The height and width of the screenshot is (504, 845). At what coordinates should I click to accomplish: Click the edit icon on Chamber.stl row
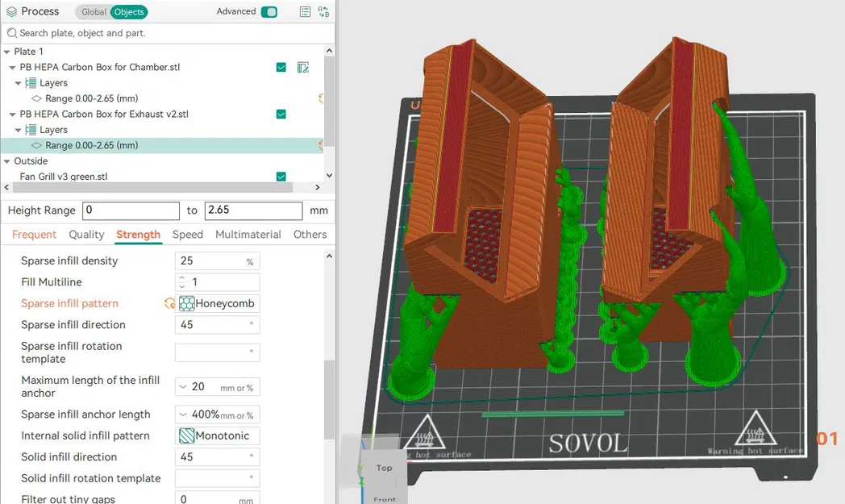303,68
